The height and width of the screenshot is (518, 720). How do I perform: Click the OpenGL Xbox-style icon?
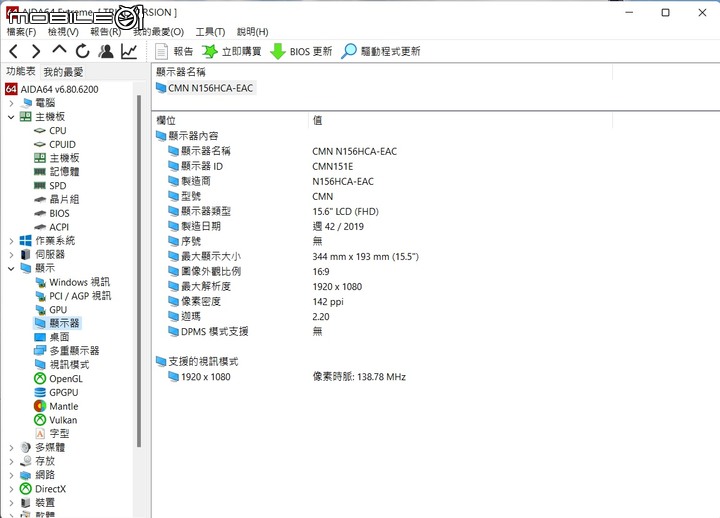(40, 378)
